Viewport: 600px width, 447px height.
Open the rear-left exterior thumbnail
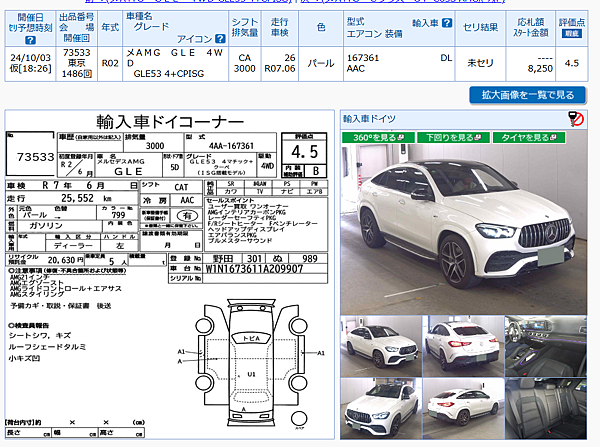(463, 346)
